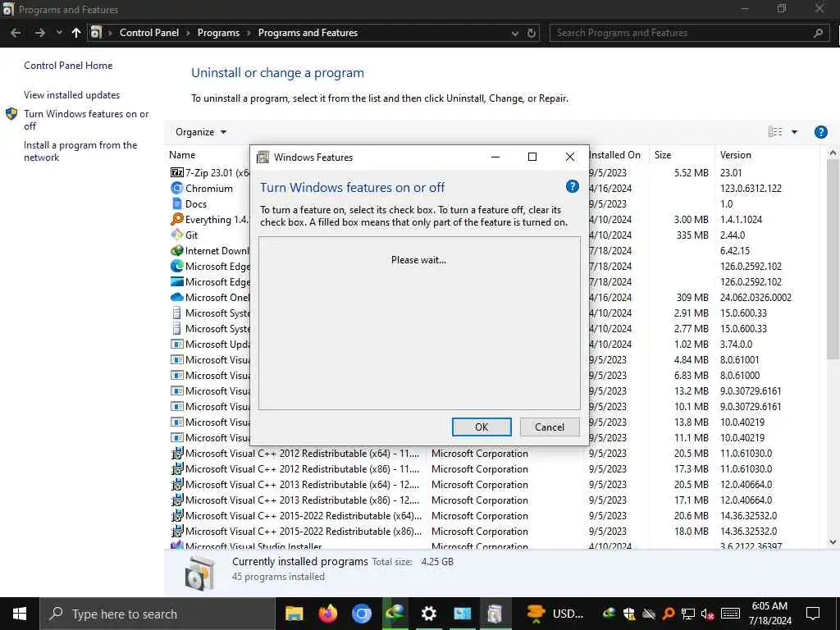Open the notification center icon
The width and height of the screenshot is (840, 630).
pos(813,614)
